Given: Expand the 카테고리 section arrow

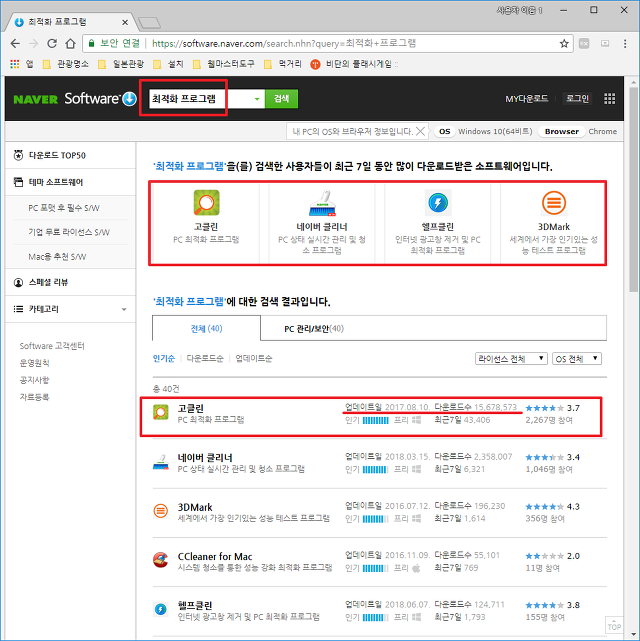Looking at the screenshot, I should click(x=124, y=309).
